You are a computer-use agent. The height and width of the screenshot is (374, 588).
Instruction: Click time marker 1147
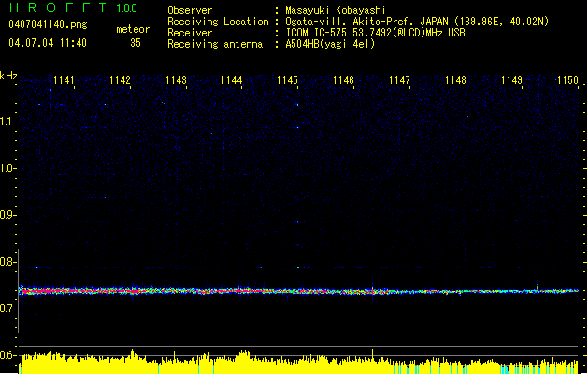[399, 80]
